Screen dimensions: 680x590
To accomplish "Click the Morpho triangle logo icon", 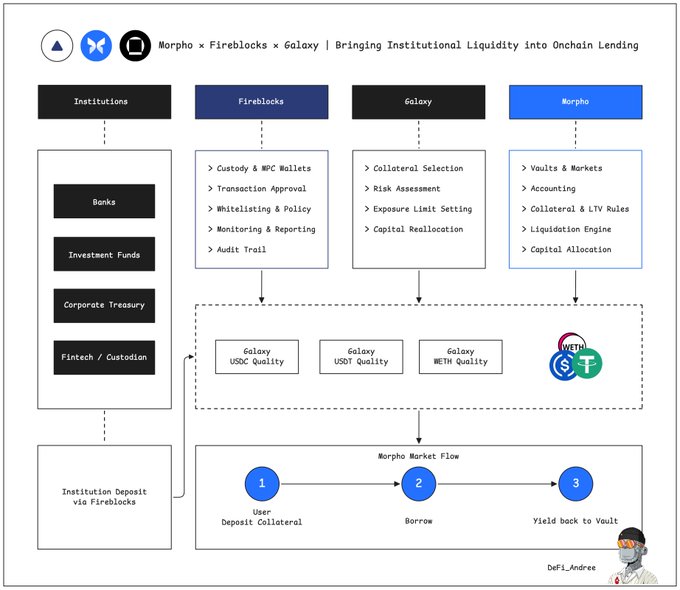I will [57, 46].
